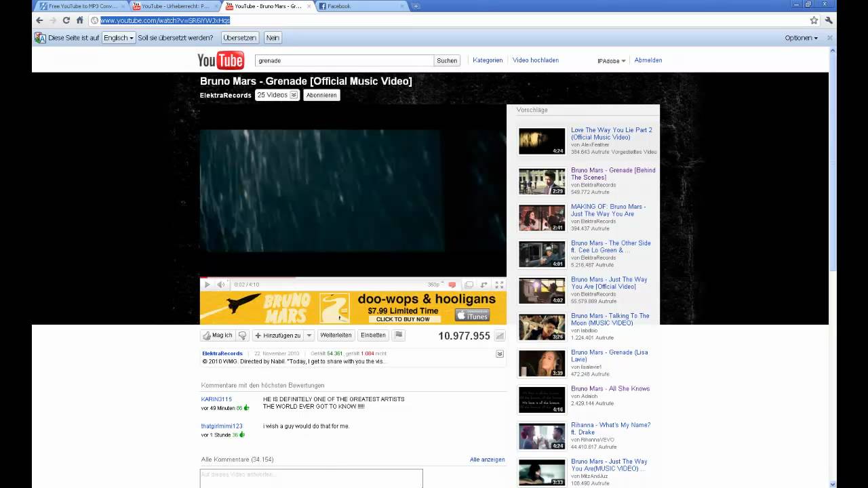868x488 pixels.
Task: Toggle annotations with the red speech bubble
Action: coord(452,285)
